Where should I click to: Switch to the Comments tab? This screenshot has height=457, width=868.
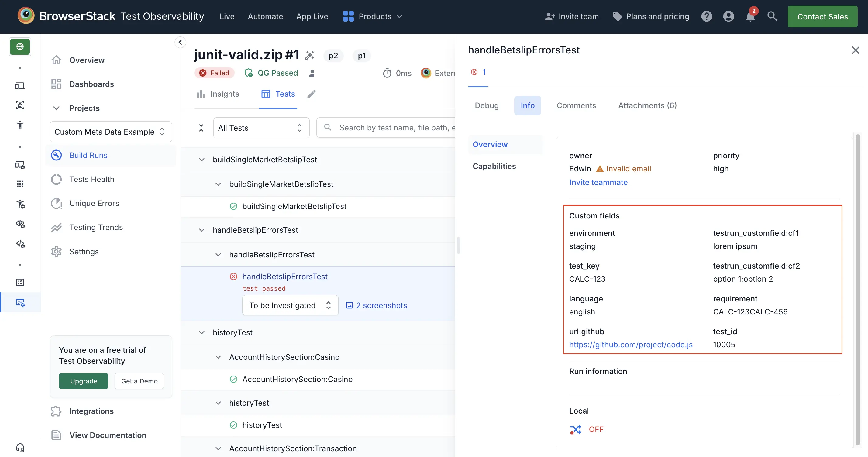[576, 105]
